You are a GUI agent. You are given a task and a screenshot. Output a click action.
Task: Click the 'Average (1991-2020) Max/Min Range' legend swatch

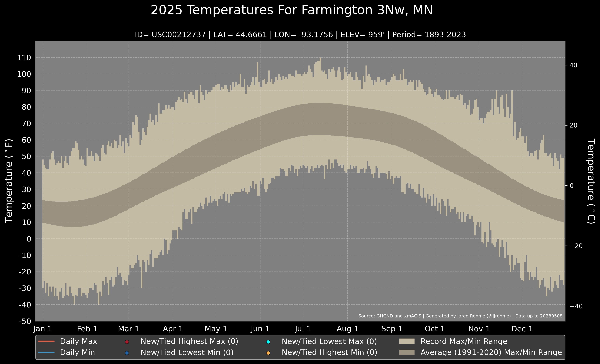[x=407, y=352]
